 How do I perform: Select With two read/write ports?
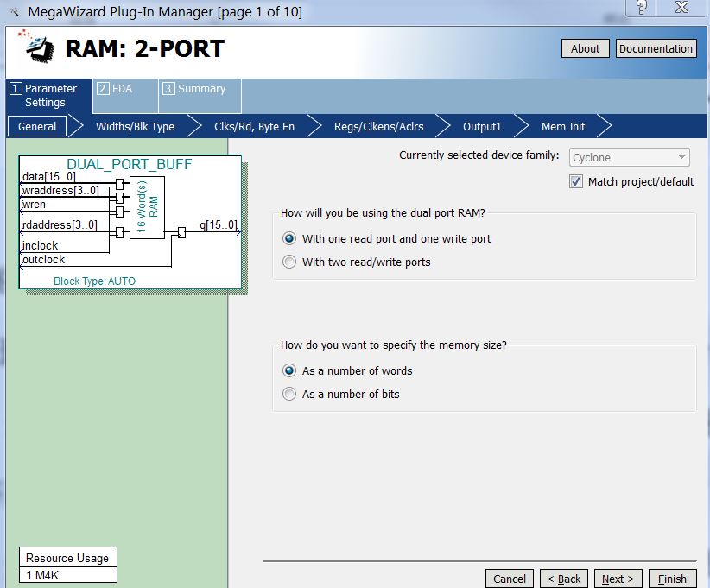[x=289, y=262]
